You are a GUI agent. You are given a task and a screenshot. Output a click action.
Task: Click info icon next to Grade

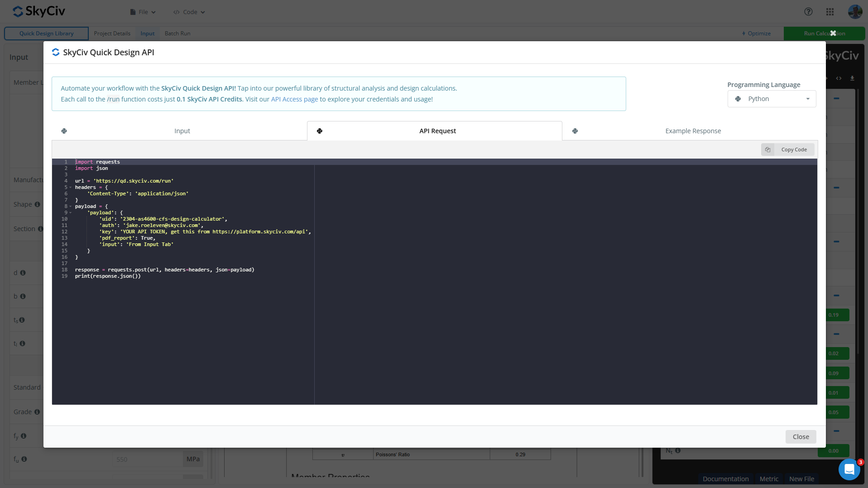pos(37,412)
